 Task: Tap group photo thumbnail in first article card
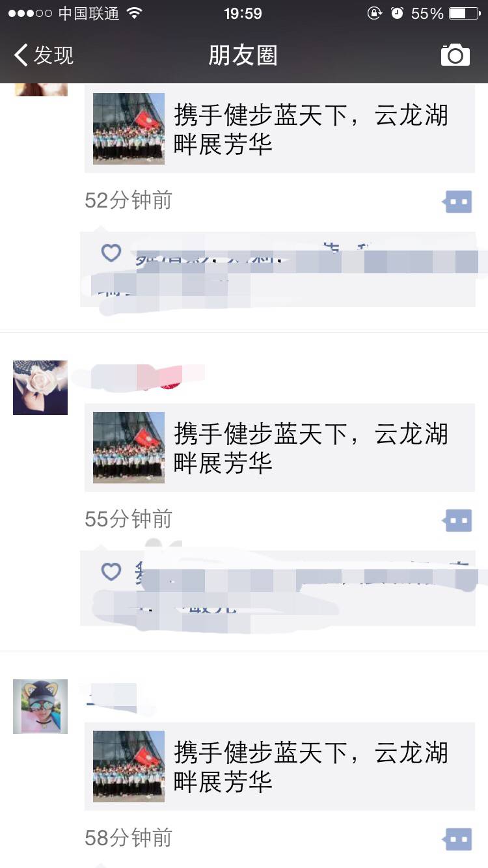click(x=129, y=129)
